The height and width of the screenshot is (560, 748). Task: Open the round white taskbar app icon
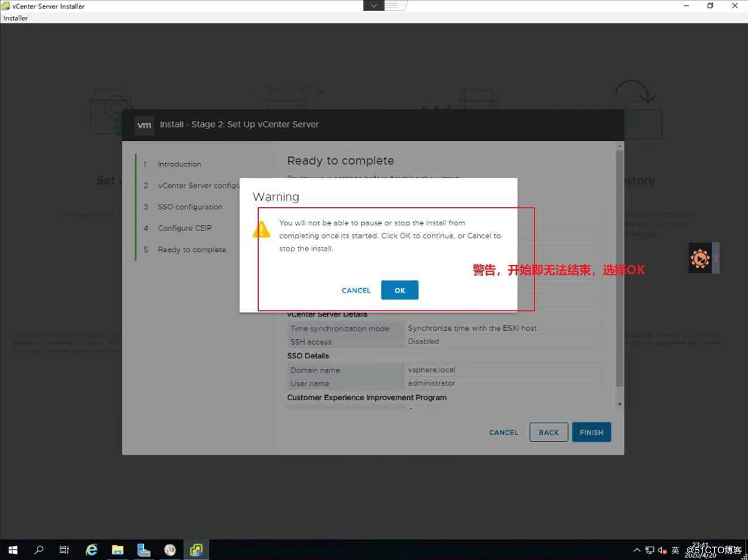(x=170, y=550)
